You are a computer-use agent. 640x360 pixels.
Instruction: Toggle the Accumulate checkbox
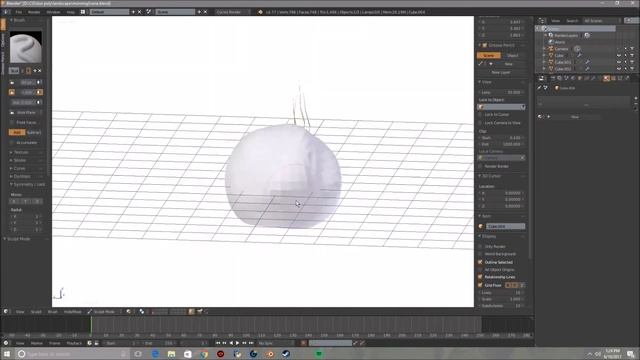[x=12, y=143]
